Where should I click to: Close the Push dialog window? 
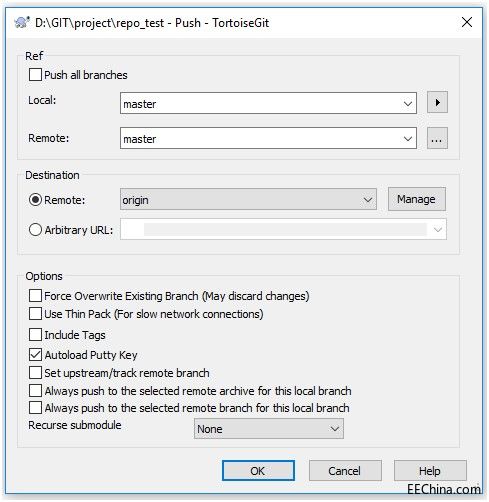point(467,22)
